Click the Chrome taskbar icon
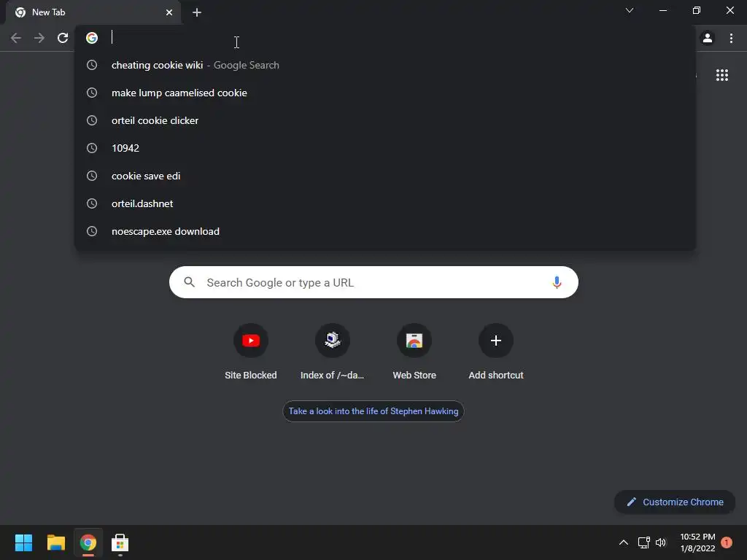Screen dimensions: 747x560 click(x=88, y=542)
